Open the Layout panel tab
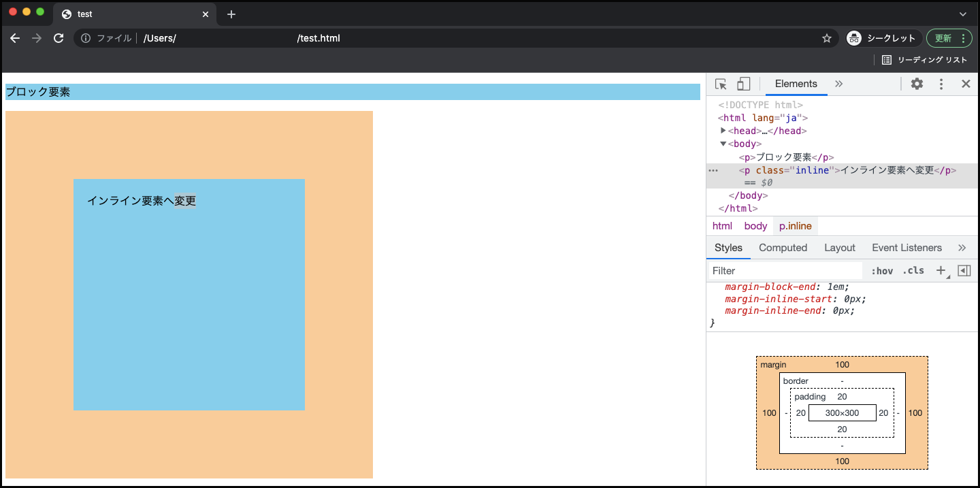Image resolution: width=980 pixels, height=488 pixels. [x=839, y=248]
